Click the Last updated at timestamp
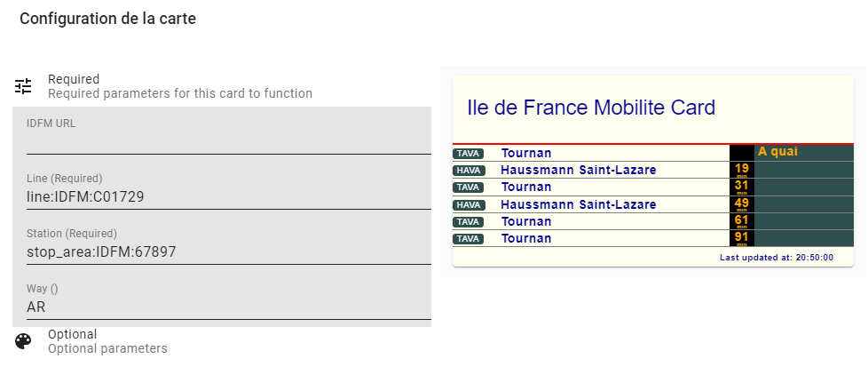 (x=776, y=258)
